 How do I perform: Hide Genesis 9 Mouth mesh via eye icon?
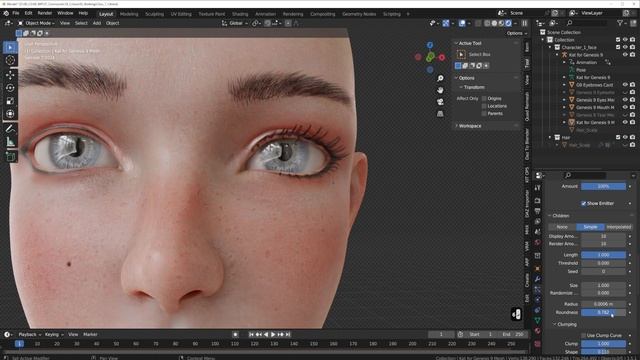625,107
